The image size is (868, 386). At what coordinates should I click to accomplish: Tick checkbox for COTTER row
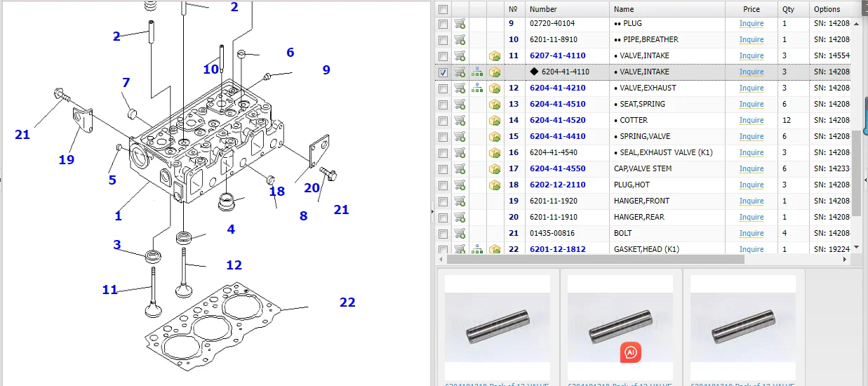(x=443, y=121)
